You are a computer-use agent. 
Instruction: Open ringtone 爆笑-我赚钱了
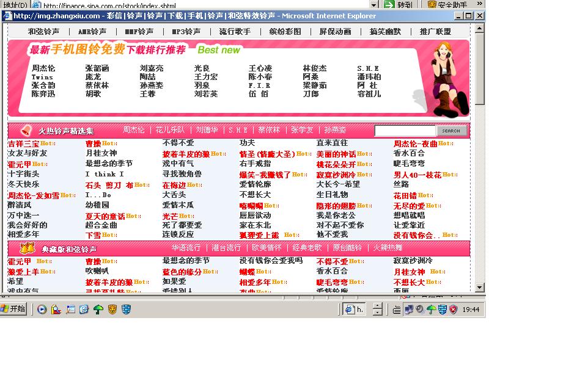tap(265, 175)
